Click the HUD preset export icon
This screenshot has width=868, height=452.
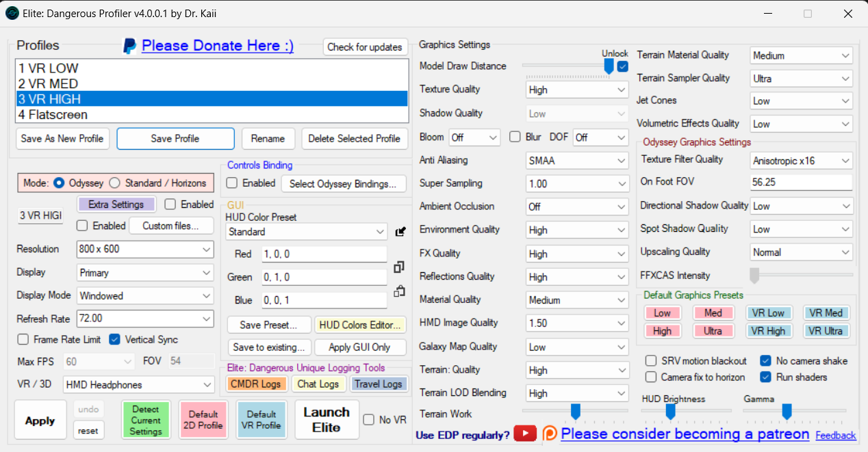400,232
